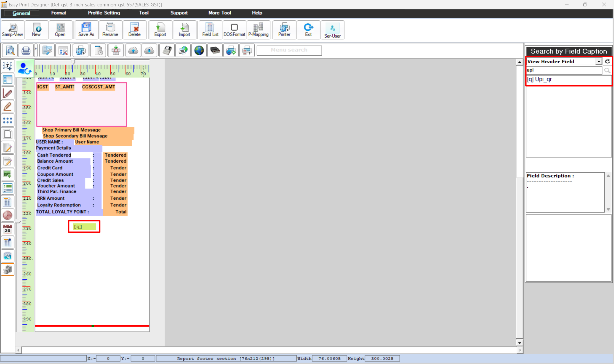Click the cloud download icon
614x364 pixels.
tap(149, 50)
